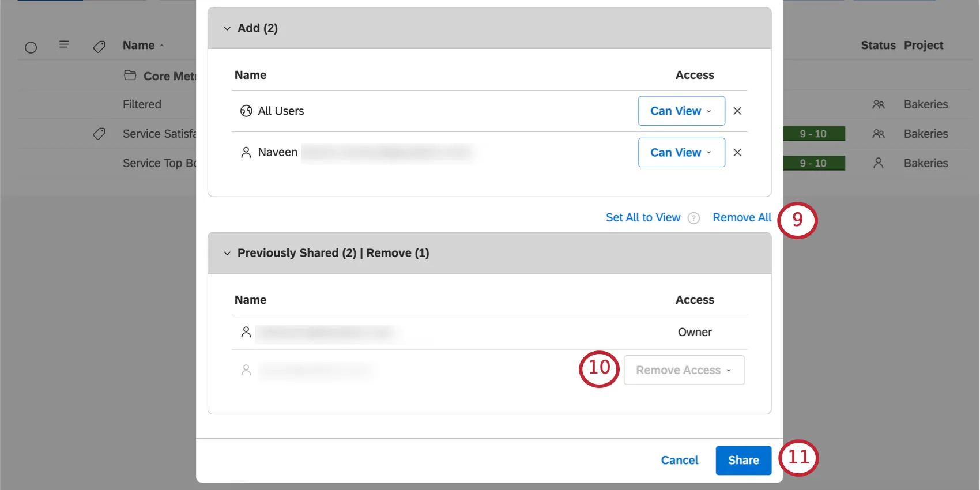Viewport: 980px width, 490px height.
Task: Click shared-users icon on Filtered row
Action: point(878,104)
